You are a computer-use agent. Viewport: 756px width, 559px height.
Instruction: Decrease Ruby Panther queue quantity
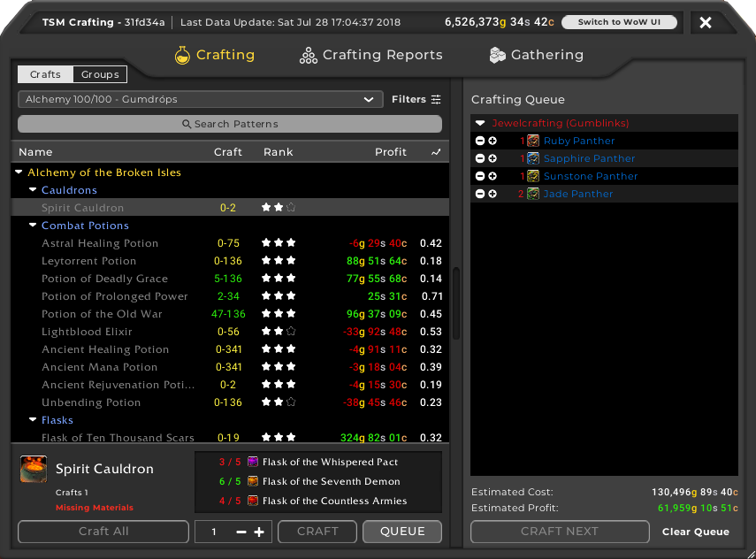point(480,141)
